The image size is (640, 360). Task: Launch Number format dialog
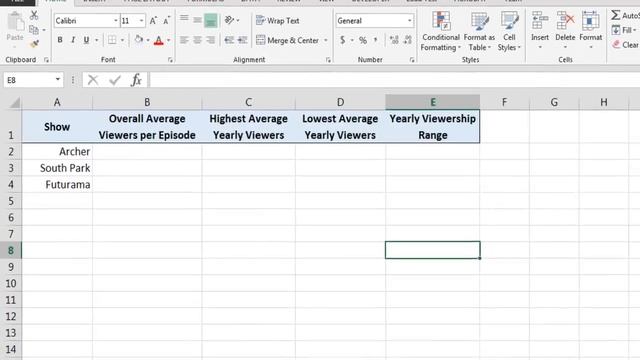412,60
